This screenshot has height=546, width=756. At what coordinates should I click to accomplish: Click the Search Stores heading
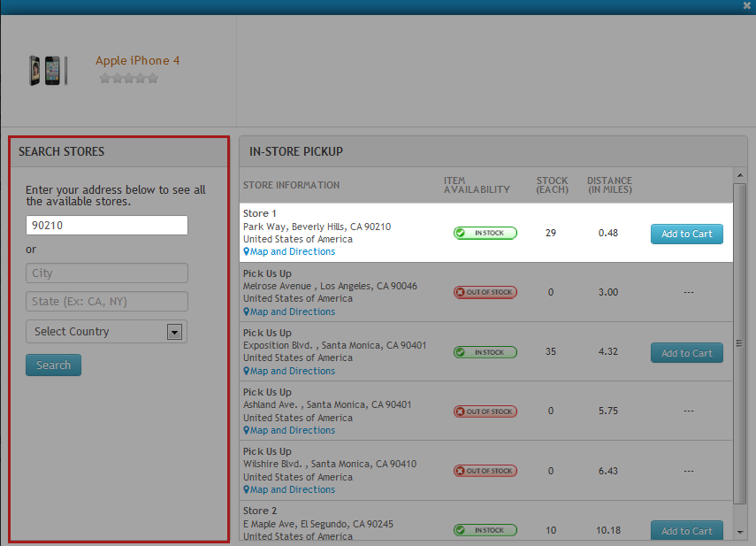[61, 152]
